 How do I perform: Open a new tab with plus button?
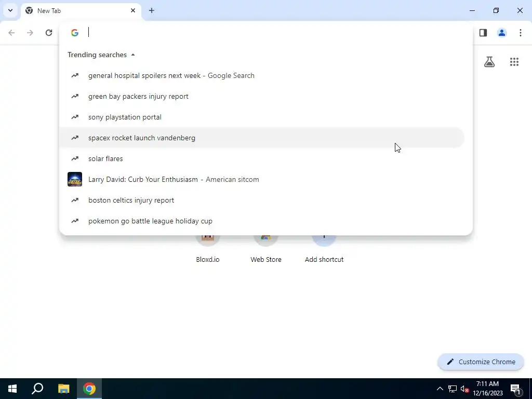152,10
